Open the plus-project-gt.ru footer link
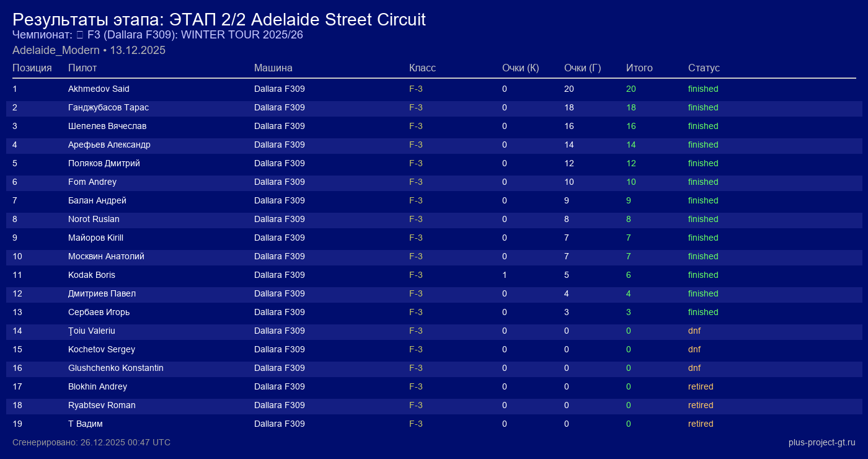868x459 pixels. [x=821, y=442]
